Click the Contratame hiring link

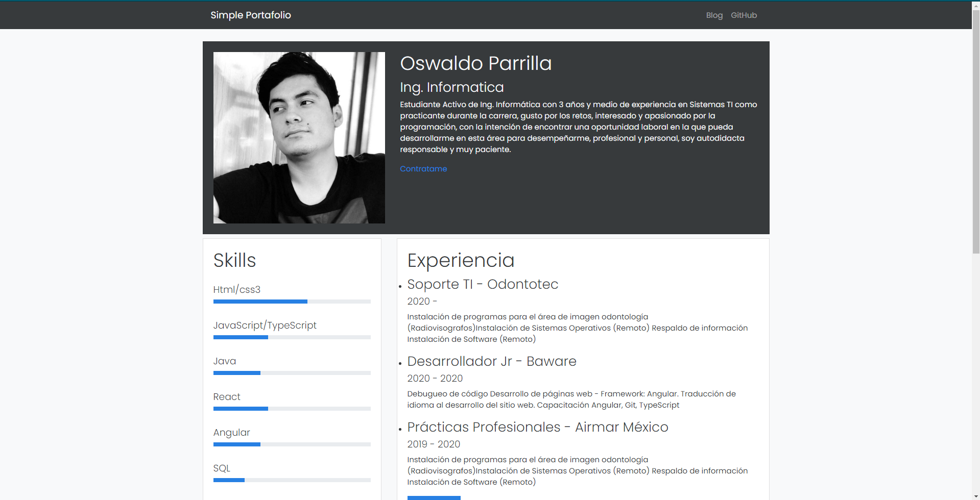pos(423,168)
